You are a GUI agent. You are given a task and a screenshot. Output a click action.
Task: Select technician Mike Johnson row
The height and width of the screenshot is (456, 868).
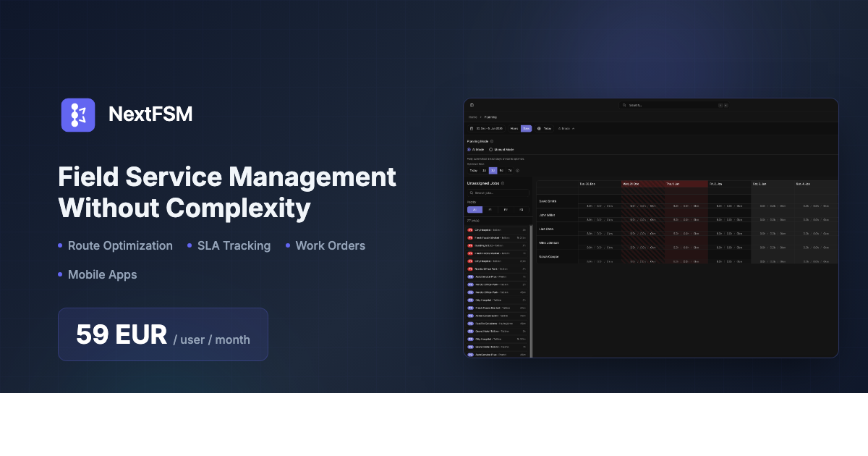(687, 242)
